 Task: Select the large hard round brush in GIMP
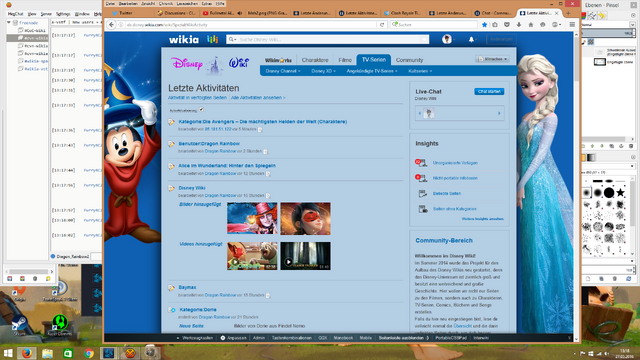[609, 192]
